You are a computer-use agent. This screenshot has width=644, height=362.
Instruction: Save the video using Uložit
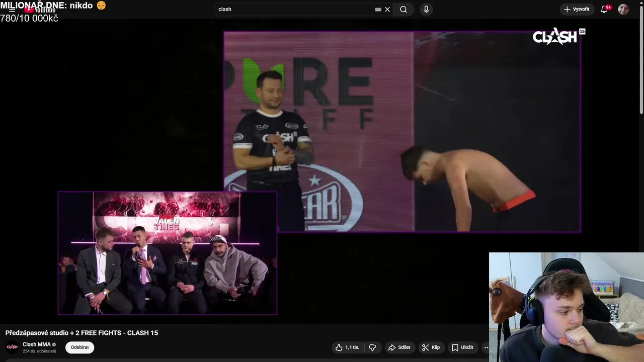462,347
